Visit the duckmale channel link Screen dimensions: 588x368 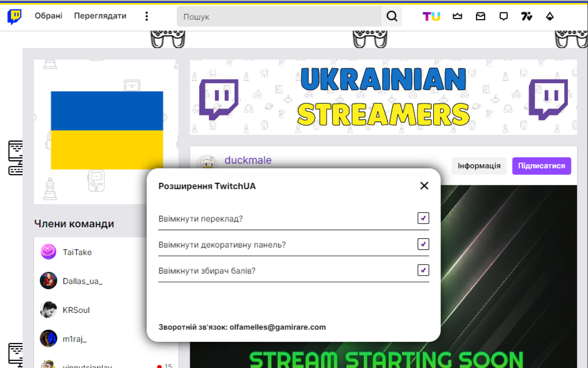point(248,160)
